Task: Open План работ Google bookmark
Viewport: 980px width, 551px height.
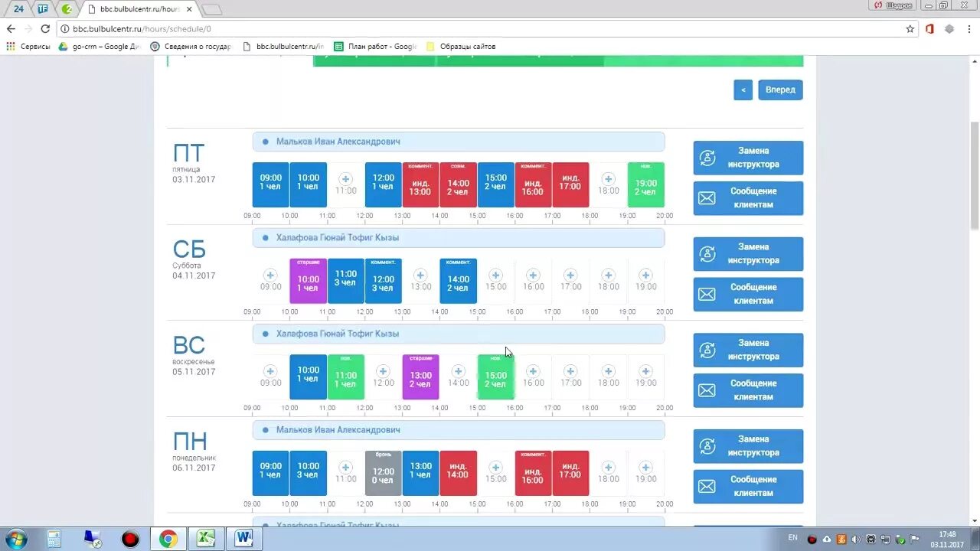Action: click(x=374, y=47)
